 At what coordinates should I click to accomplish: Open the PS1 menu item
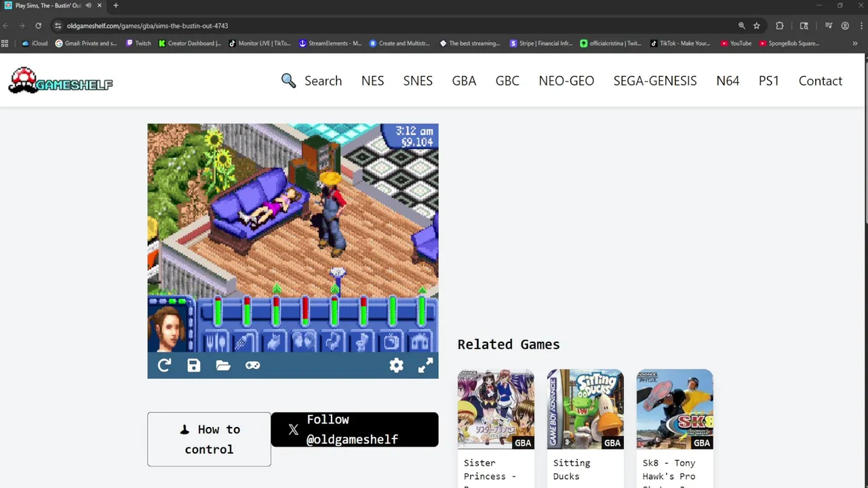tap(769, 81)
